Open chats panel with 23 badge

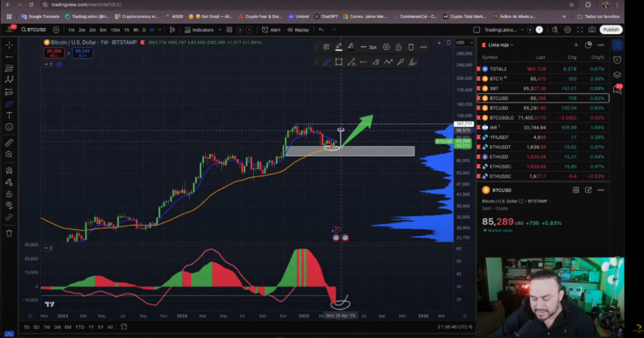(x=617, y=90)
